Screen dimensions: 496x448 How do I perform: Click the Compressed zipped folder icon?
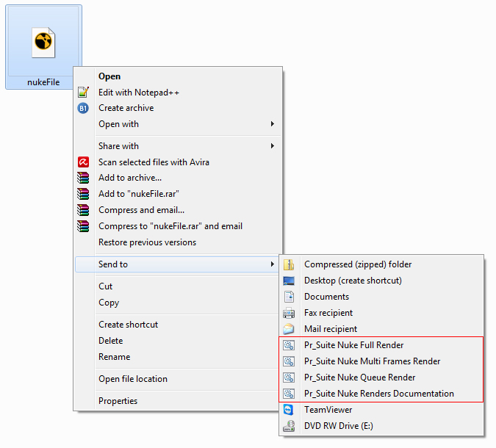pyautogui.click(x=289, y=264)
